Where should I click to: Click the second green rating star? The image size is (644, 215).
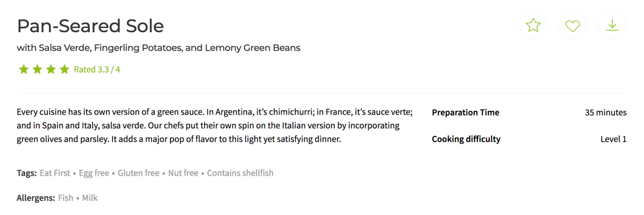pyautogui.click(x=37, y=69)
